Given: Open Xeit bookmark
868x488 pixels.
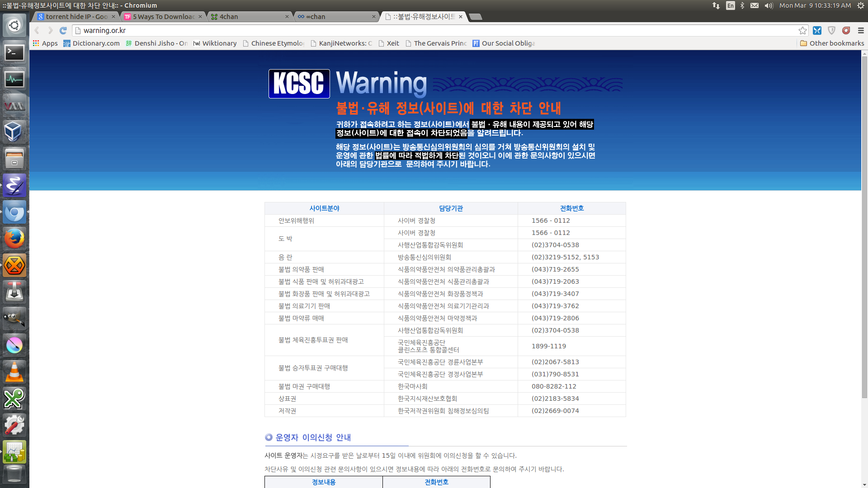Looking at the screenshot, I should coord(389,43).
